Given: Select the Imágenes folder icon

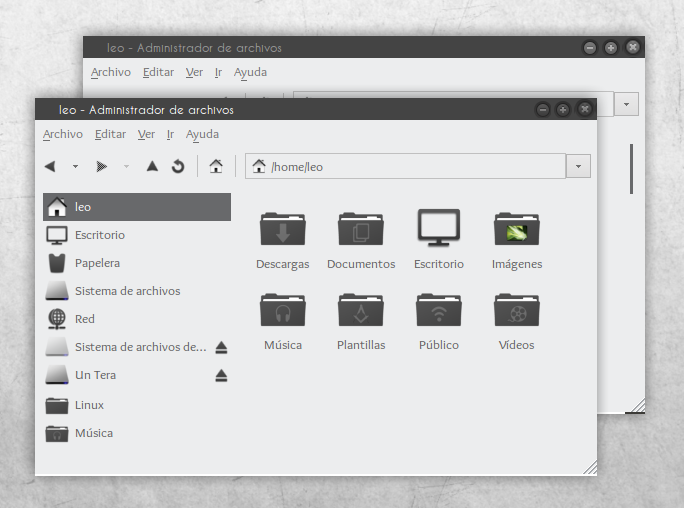Looking at the screenshot, I should click(x=517, y=228).
